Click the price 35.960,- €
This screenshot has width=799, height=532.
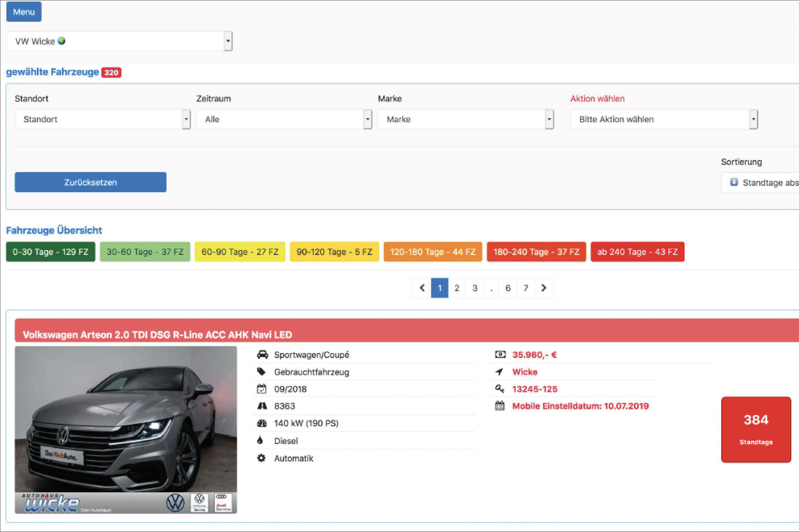(x=535, y=355)
